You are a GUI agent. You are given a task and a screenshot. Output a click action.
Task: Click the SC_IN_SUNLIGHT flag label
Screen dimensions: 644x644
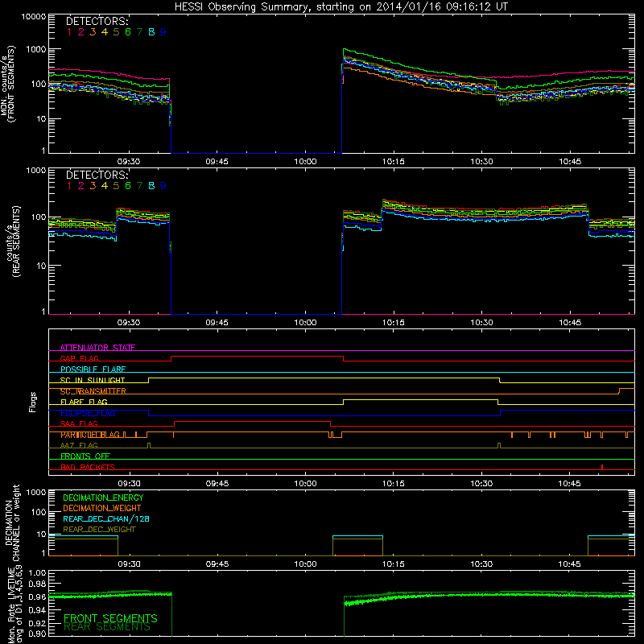click(93, 380)
